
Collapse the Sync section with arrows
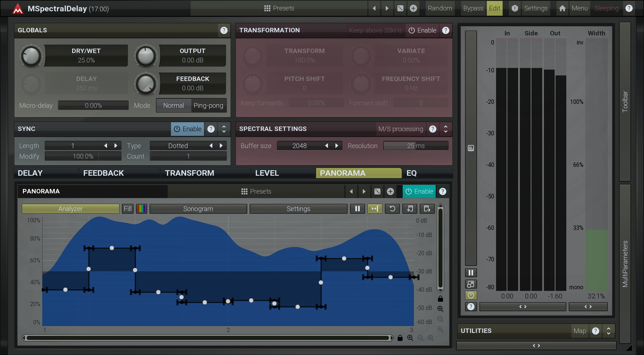coord(224,129)
